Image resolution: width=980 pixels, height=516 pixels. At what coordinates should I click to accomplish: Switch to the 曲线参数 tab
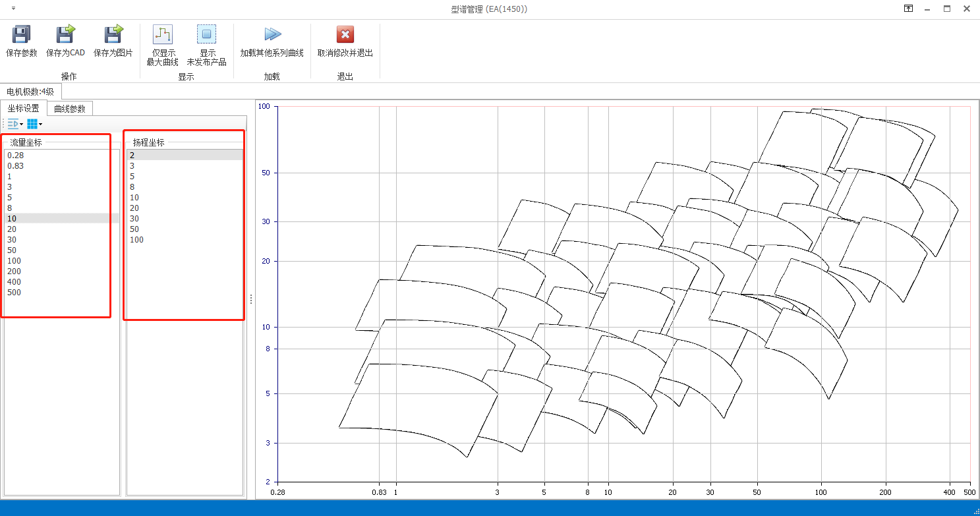point(70,108)
